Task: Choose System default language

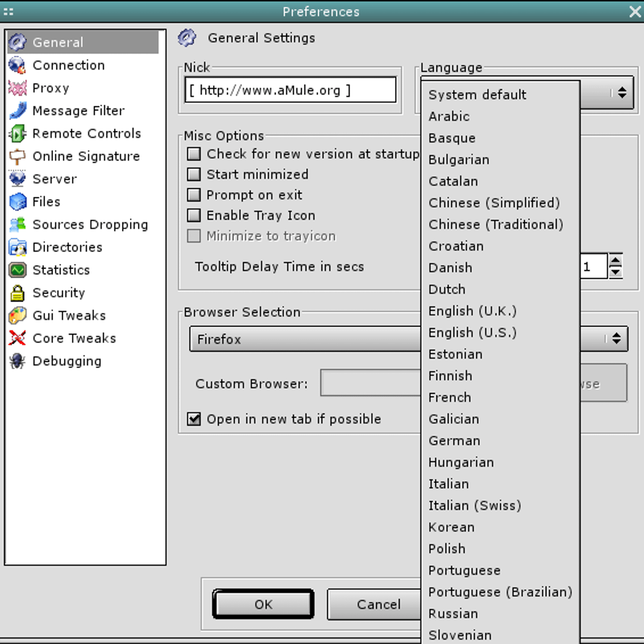Action: click(x=500, y=95)
